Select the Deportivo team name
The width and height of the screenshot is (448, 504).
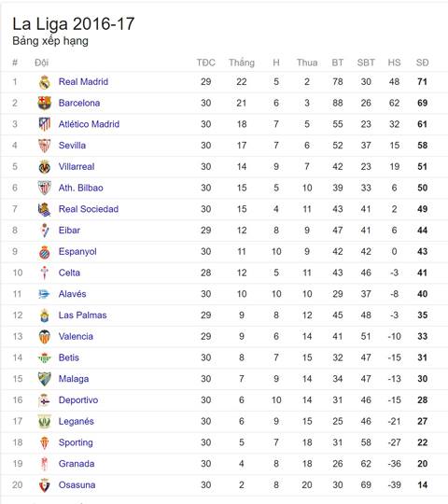point(78,400)
